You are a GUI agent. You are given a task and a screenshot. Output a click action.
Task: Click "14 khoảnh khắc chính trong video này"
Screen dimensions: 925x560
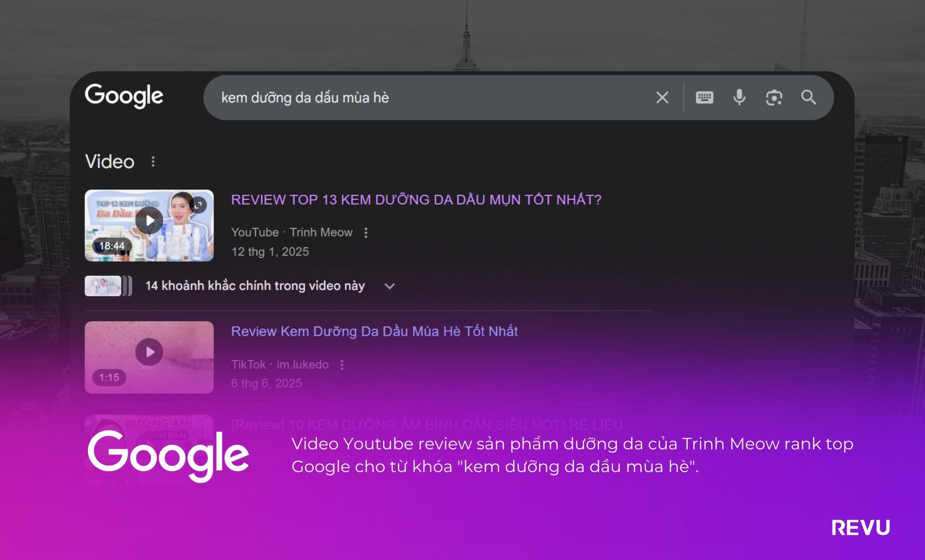pos(255,286)
